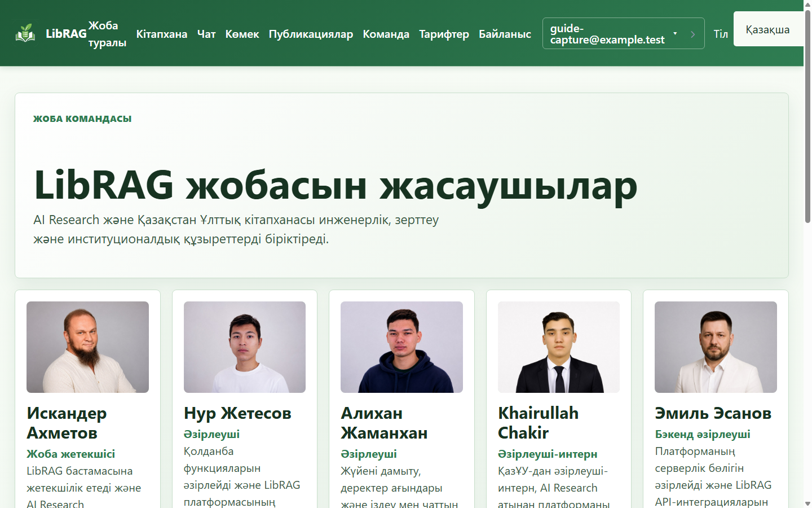Open Публикациялар page
812x508 pixels.
[x=311, y=34]
